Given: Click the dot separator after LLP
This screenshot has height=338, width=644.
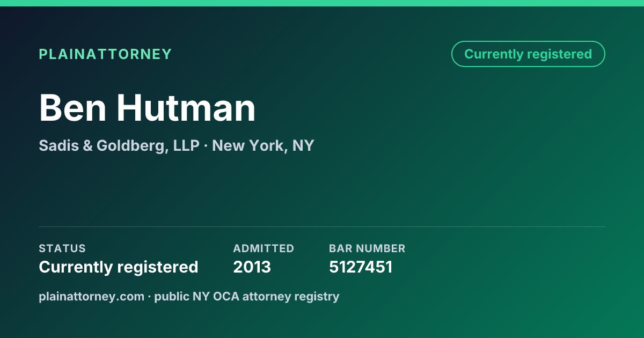Looking at the screenshot, I should (206, 146).
